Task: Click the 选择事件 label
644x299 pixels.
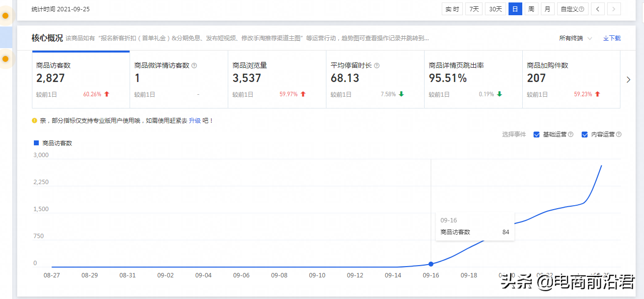Action: [x=514, y=135]
